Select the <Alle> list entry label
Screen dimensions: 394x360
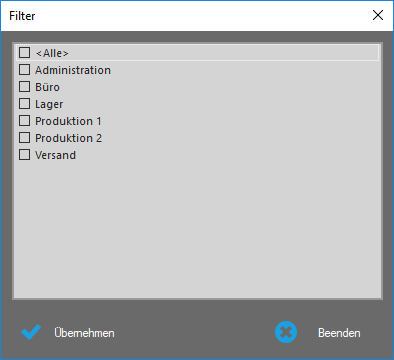(52, 53)
